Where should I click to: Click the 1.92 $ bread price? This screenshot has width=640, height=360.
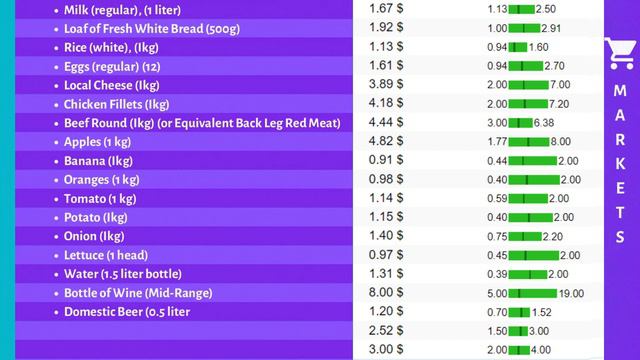tap(386, 27)
